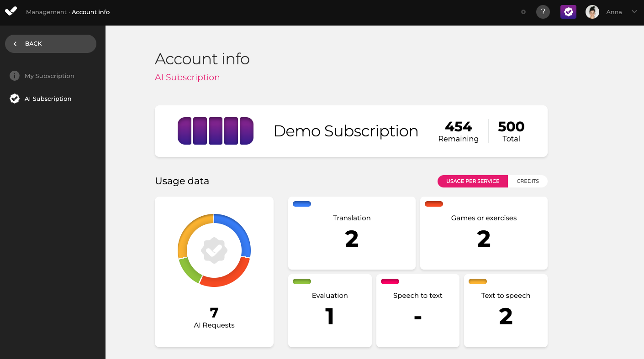The height and width of the screenshot is (359, 644).
Task: Open My Subscription in the sidebar
Action: click(x=49, y=76)
